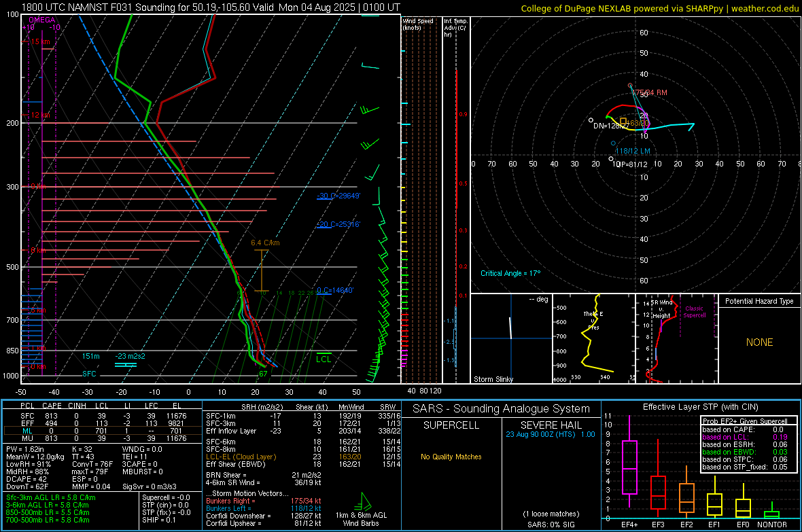
Task: Select the SFC-1km kinematics row
Action: click(303, 416)
